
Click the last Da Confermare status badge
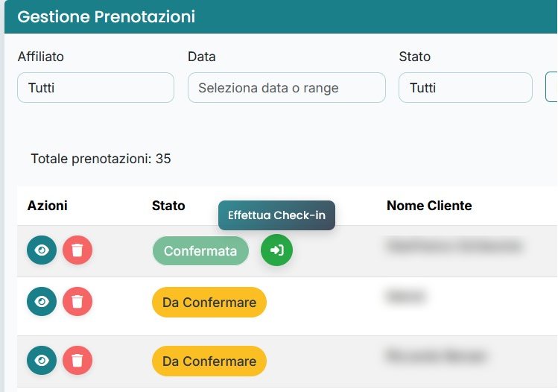(x=209, y=361)
